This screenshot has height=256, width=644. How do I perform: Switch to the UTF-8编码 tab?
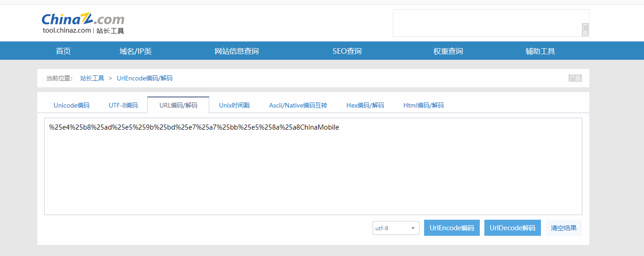click(123, 105)
